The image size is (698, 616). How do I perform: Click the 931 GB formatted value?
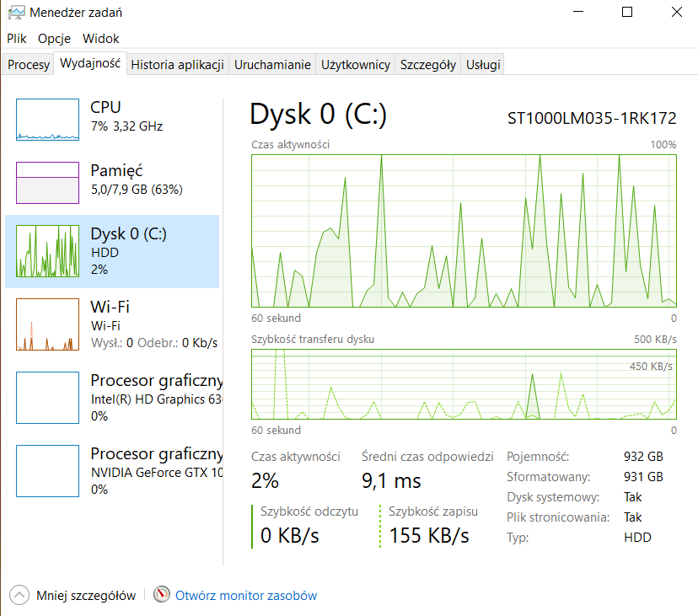click(x=643, y=477)
